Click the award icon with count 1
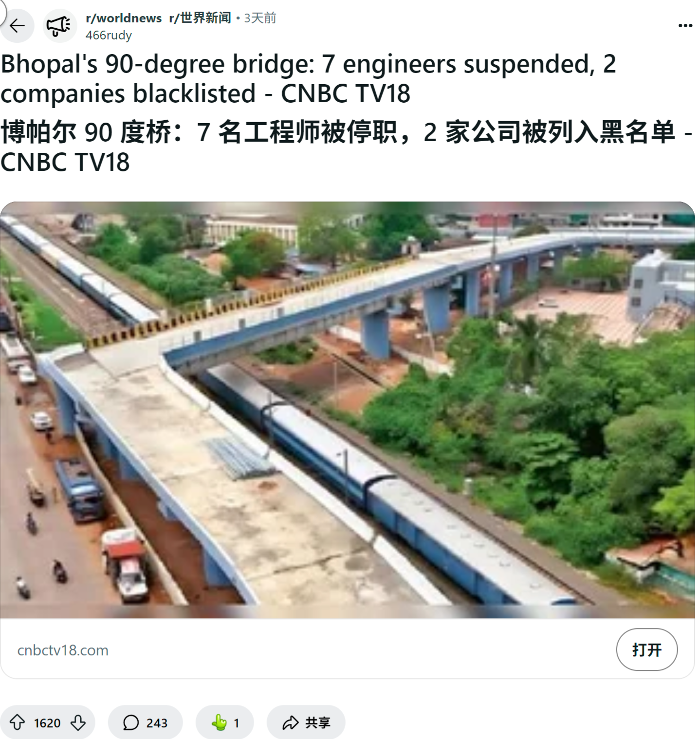This screenshot has height=739, width=700. click(x=225, y=722)
